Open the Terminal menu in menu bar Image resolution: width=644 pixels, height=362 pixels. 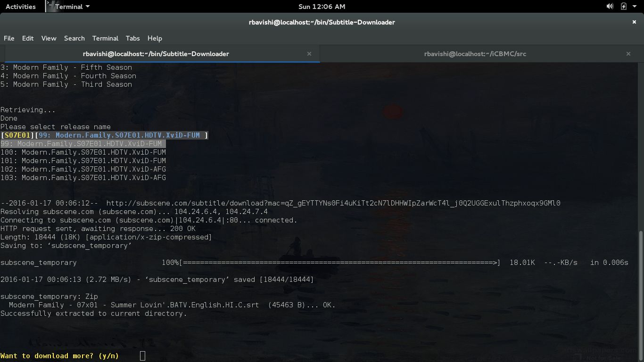point(105,38)
